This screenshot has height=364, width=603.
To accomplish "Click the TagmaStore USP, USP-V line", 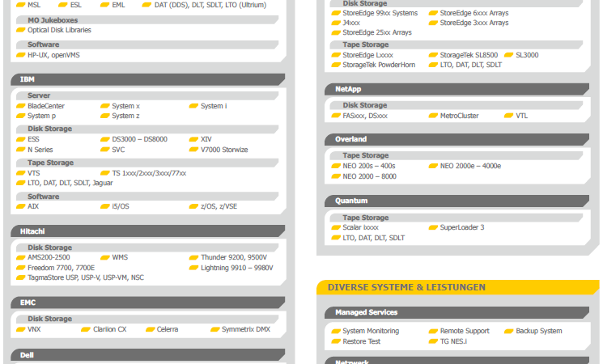I will [85, 277].
